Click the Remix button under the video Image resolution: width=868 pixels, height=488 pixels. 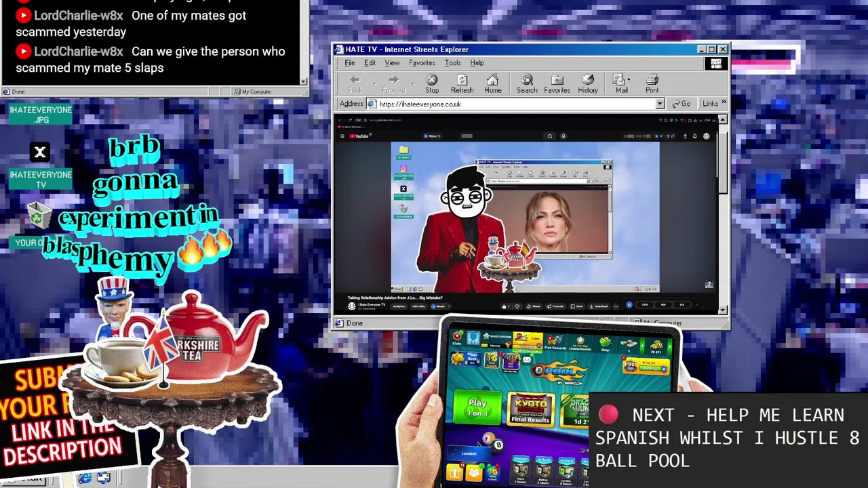pos(439,306)
